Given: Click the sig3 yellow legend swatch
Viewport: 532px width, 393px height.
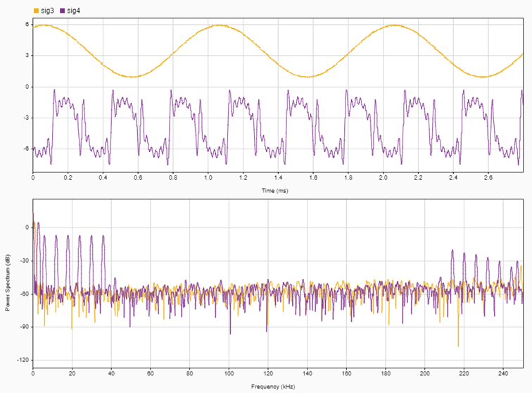Looking at the screenshot, I should pos(37,11).
